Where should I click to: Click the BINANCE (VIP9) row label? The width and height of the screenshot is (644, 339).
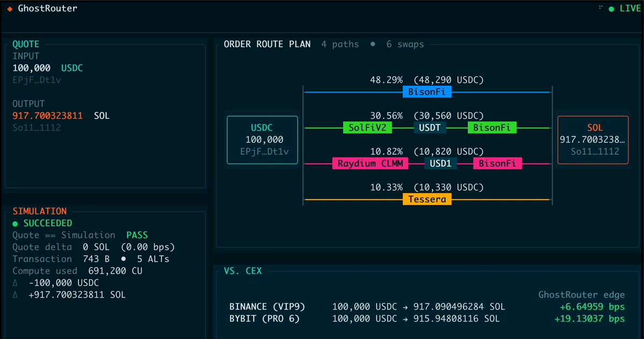(267, 307)
